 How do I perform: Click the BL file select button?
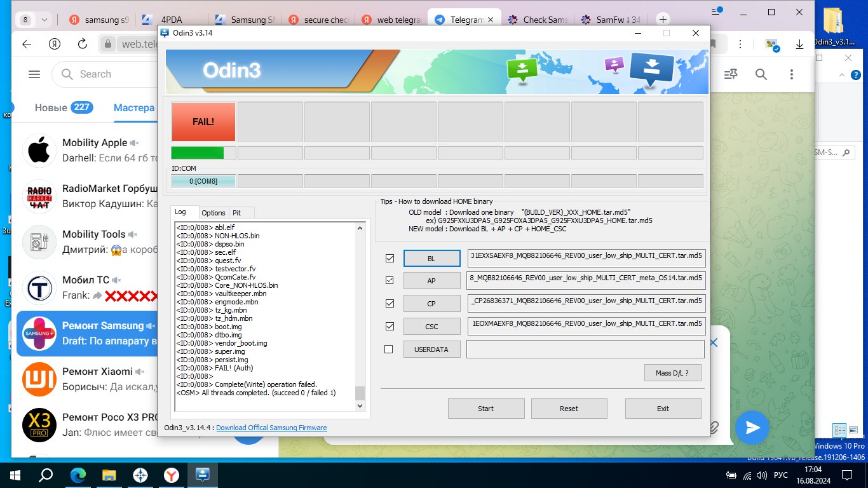click(431, 258)
